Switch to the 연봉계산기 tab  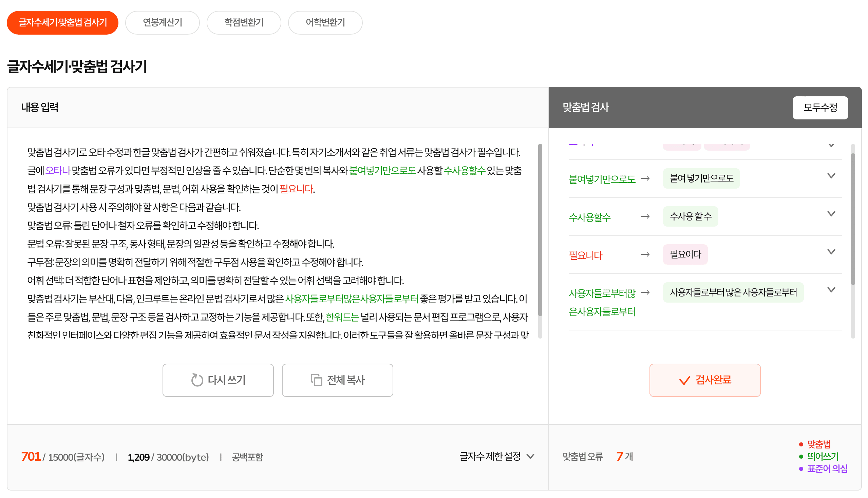click(x=163, y=22)
